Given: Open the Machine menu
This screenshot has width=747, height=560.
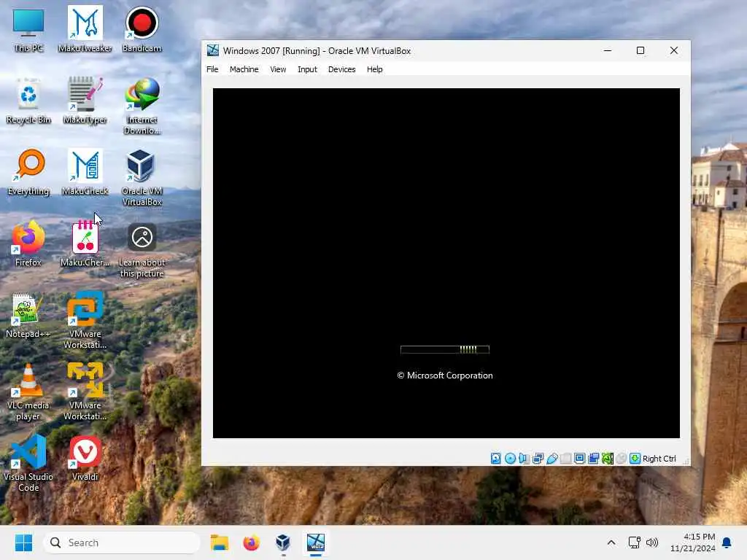Looking at the screenshot, I should (x=244, y=69).
